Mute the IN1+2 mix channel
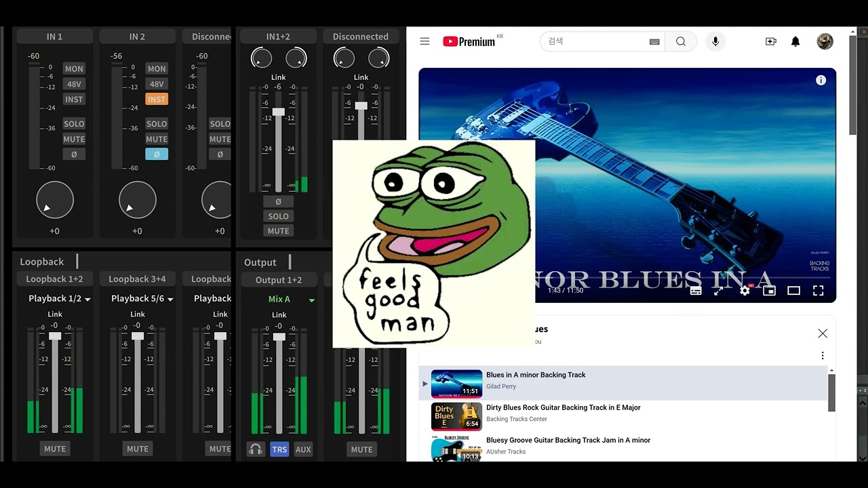The width and height of the screenshot is (868, 488). pyautogui.click(x=278, y=231)
